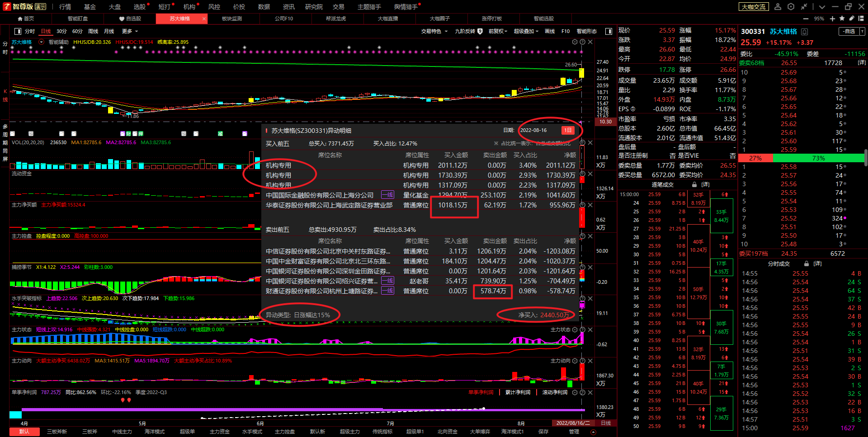Viewport: 868px width, 437px height.
Task: Toggle the 累计净利润 option
Action: click(518, 392)
